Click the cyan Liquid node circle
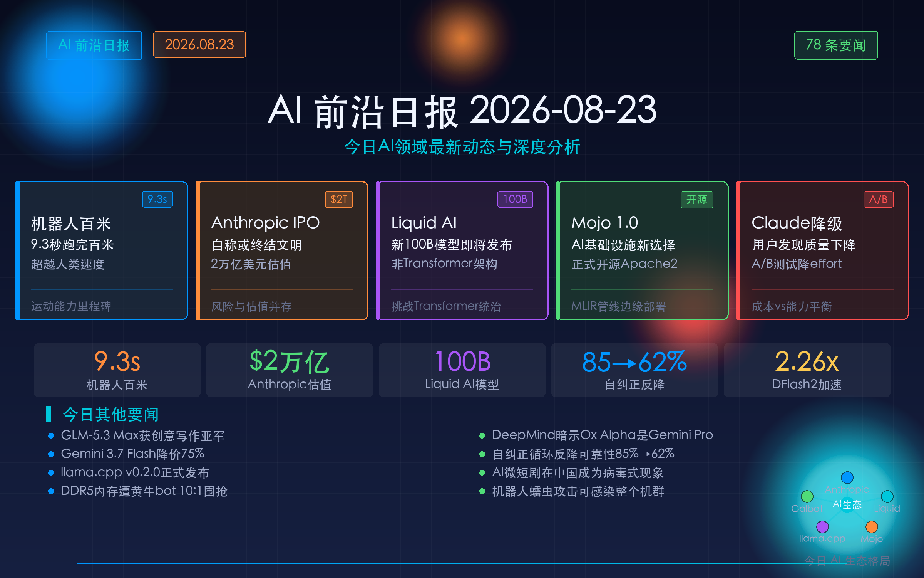The image size is (924, 578). click(x=887, y=496)
